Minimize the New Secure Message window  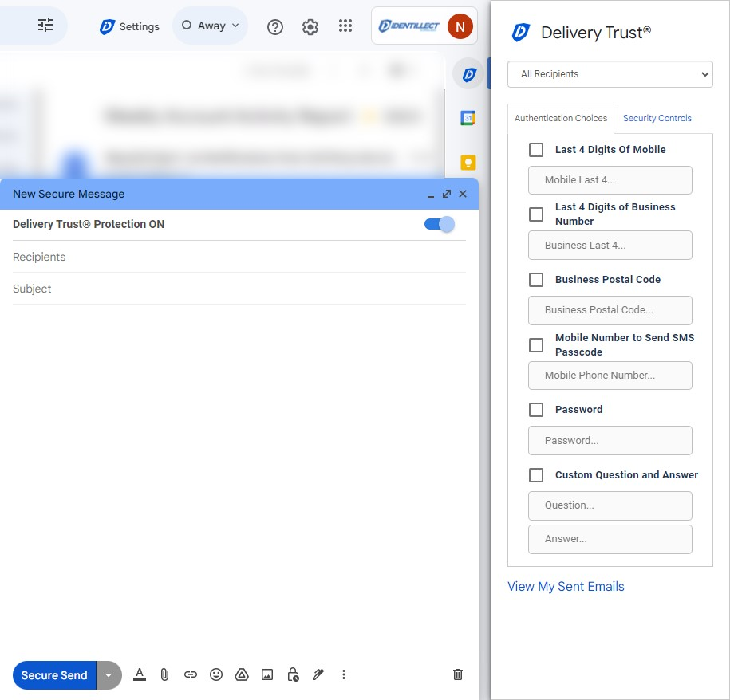coord(431,195)
